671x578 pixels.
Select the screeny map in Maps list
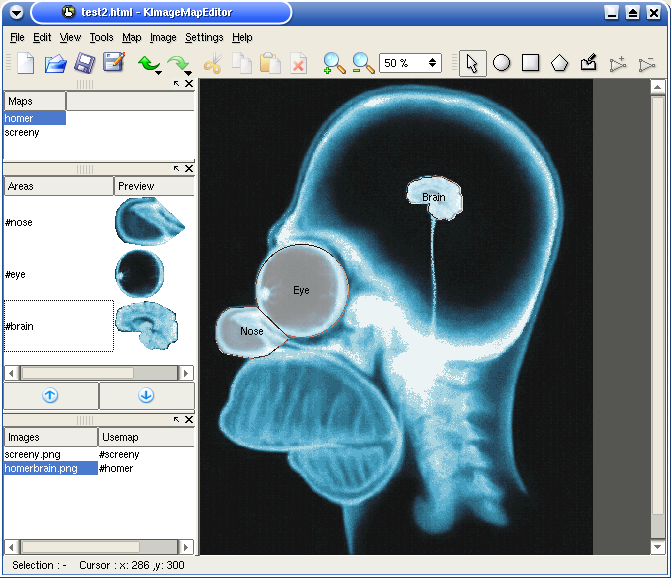22,132
